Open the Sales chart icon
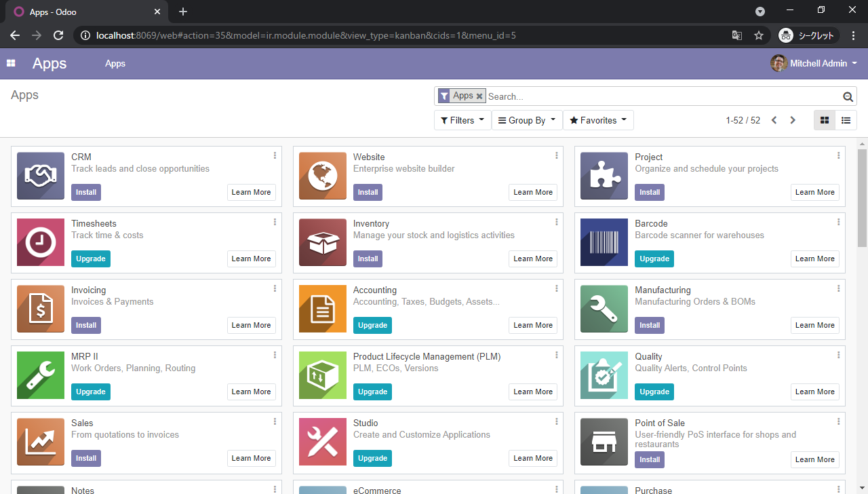 (x=41, y=442)
